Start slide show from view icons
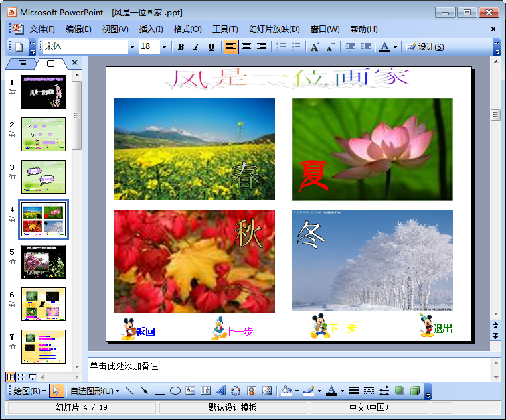Viewport: 506px width, 420px height. [x=33, y=376]
